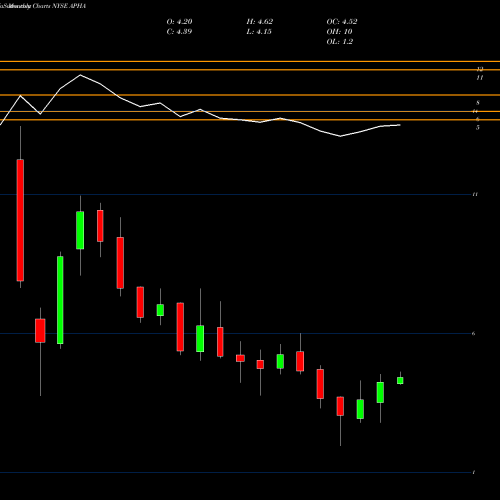Click the tallest green candlestick body
The height and width of the screenshot is (500, 500).
(60, 300)
